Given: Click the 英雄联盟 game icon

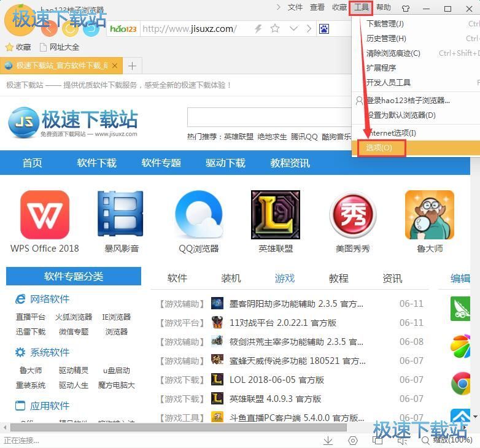Looking at the screenshot, I should click(x=276, y=215).
